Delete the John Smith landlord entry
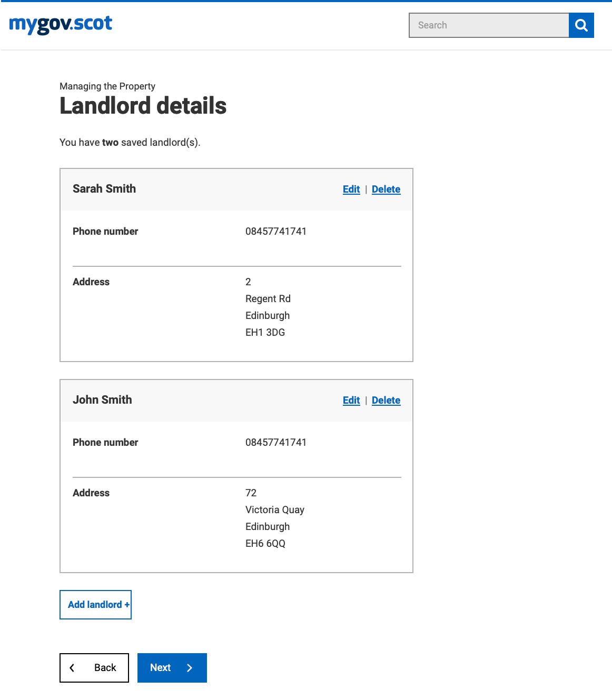612x700 pixels. coord(386,401)
